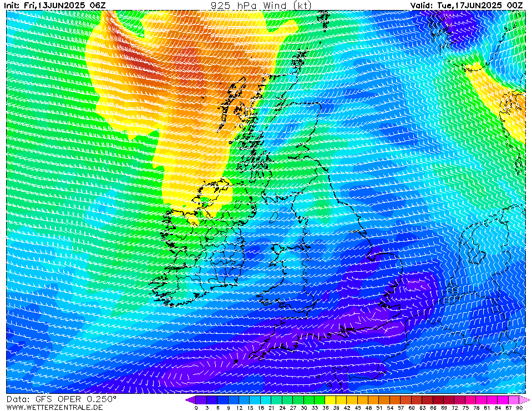
Task: Select the cyan swatch between 18 and 21
Action: tap(265, 400)
